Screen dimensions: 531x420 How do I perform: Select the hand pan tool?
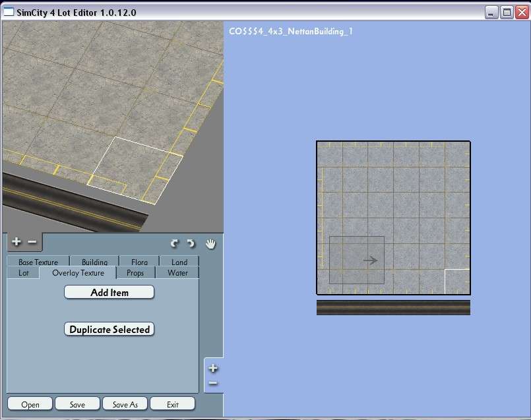(x=210, y=244)
